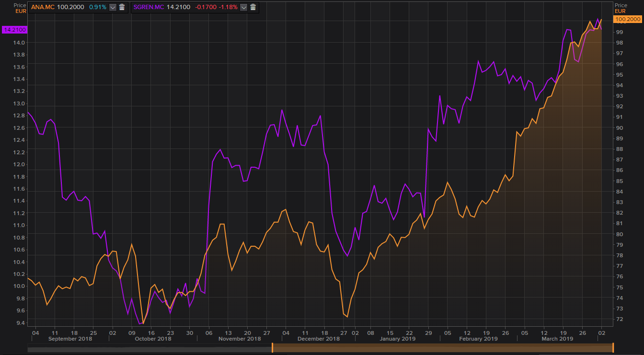The height and width of the screenshot is (355, 644).
Task: Select the ANA.MC ticker label in the legend
Action: (43, 7)
